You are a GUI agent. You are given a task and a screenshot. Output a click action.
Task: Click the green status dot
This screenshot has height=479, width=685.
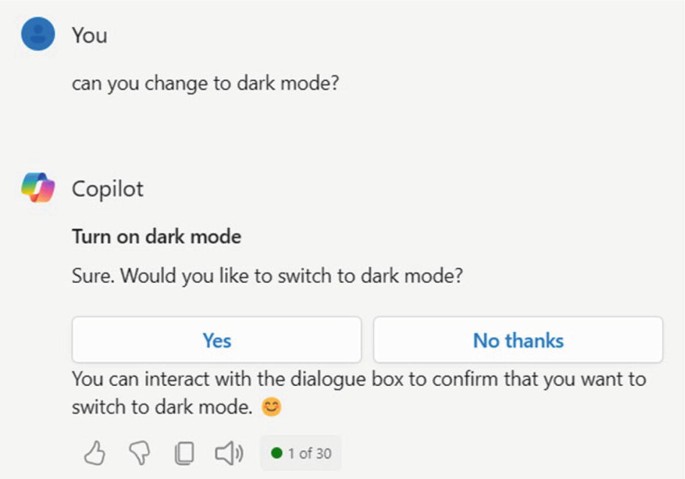coord(276,454)
